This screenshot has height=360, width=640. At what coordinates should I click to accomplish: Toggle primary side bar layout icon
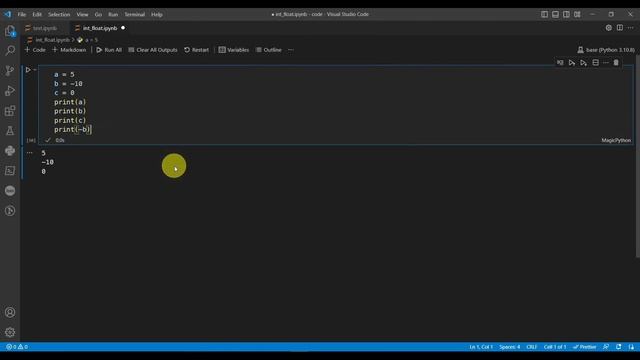pos(544,14)
